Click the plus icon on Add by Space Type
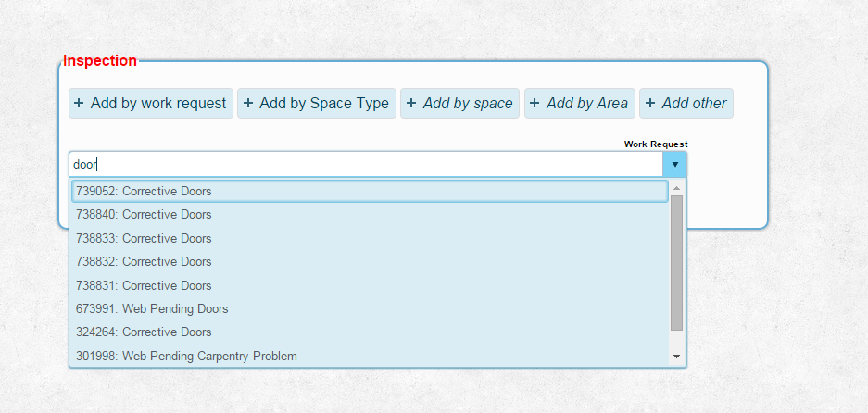 248,104
